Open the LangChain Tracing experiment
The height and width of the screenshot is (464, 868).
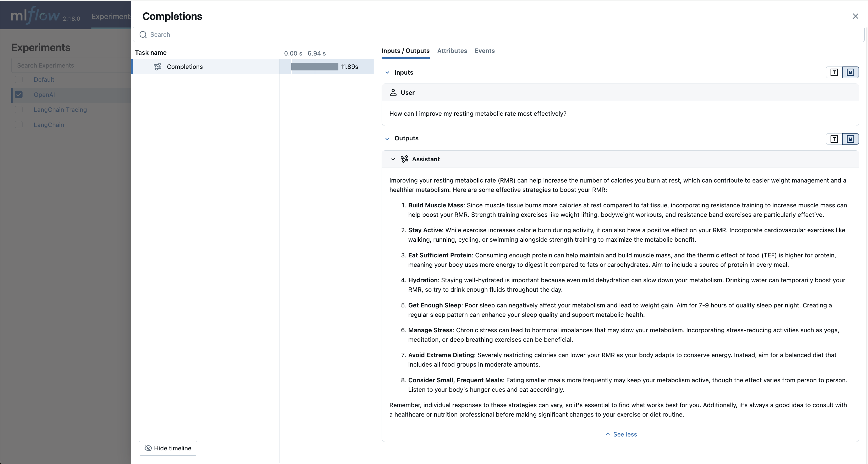60,109
